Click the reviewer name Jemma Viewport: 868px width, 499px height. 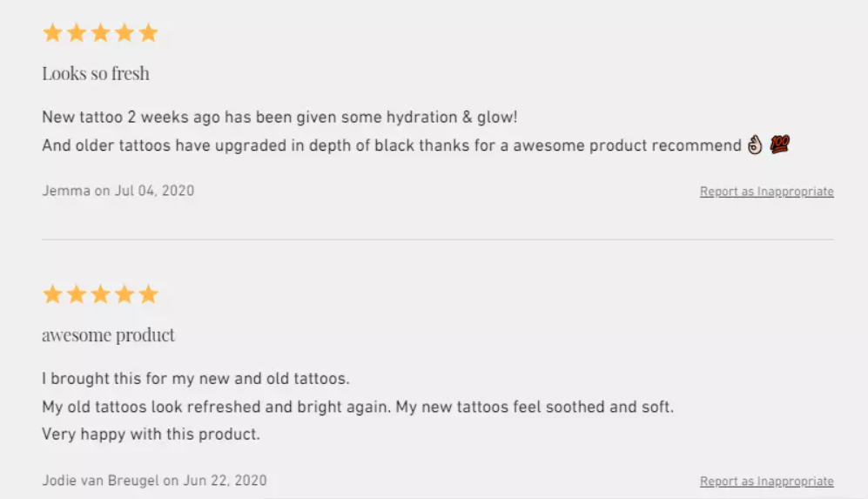[66, 191]
